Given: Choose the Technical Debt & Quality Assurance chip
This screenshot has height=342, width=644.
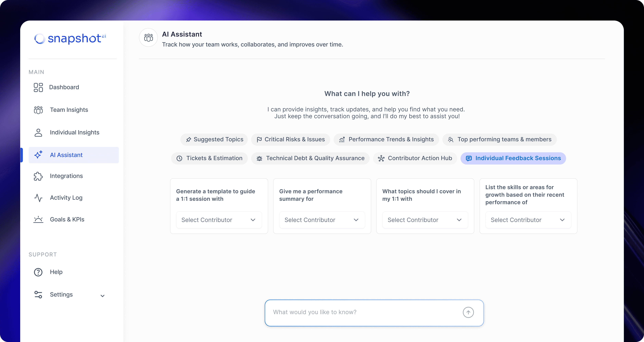Looking at the screenshot, I should coord(310,158).
